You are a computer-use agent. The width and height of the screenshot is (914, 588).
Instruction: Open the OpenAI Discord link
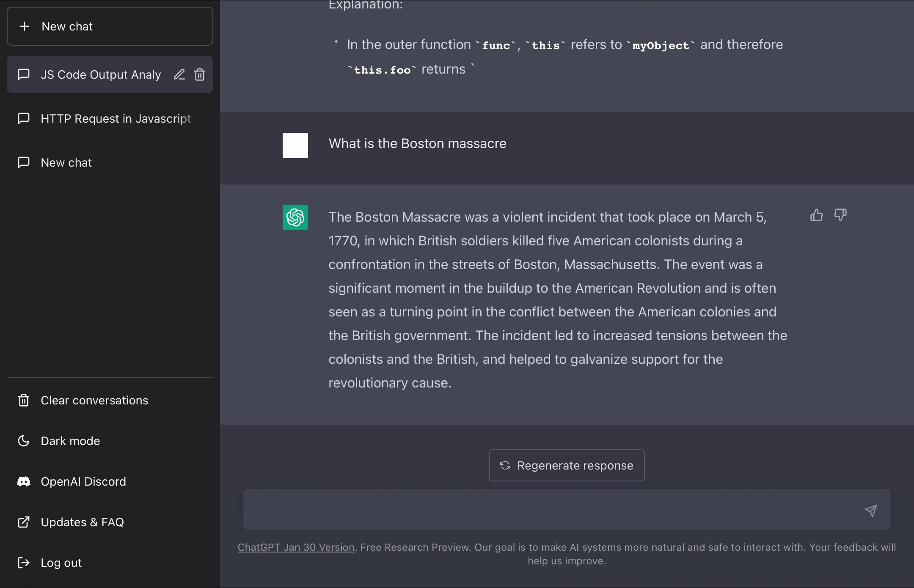coord(83,481)
